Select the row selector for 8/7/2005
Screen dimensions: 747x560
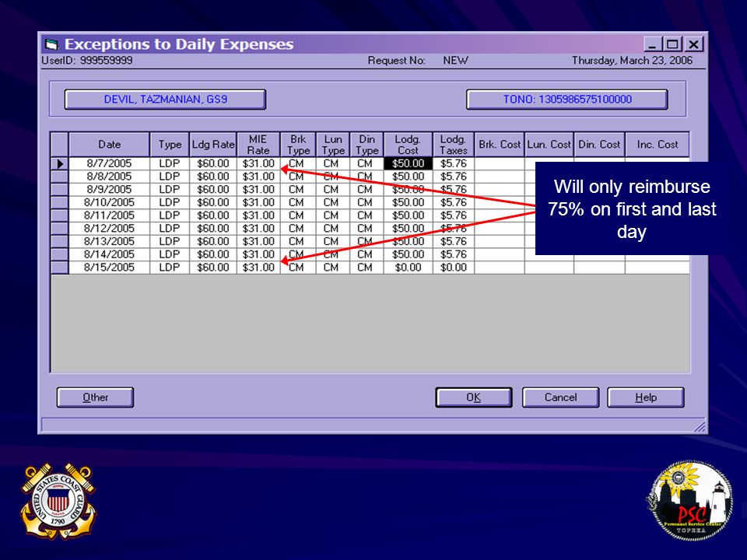coord(60,164)
